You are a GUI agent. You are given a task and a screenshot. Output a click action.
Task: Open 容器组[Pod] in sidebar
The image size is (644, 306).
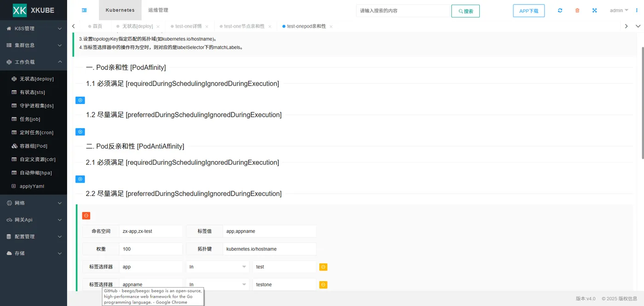coord(34,146)
